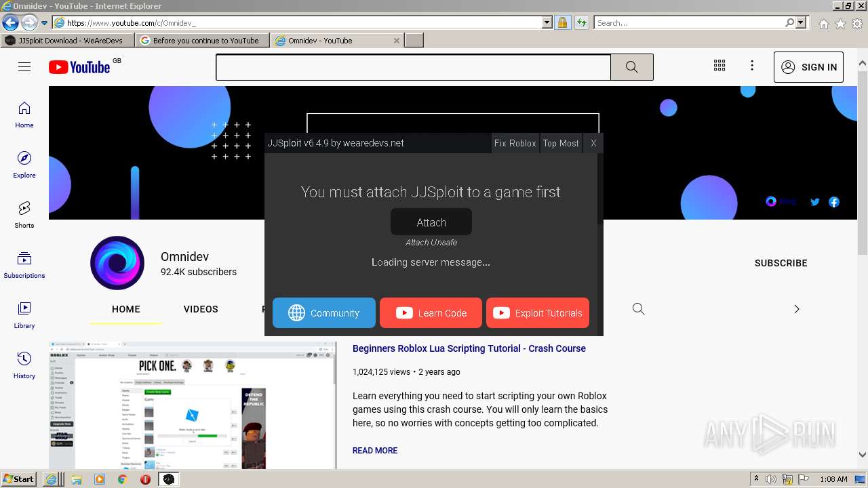
Task: Open Beginners Roblox Lua Scripting Tutorial title
Action: tap(469, 348)
